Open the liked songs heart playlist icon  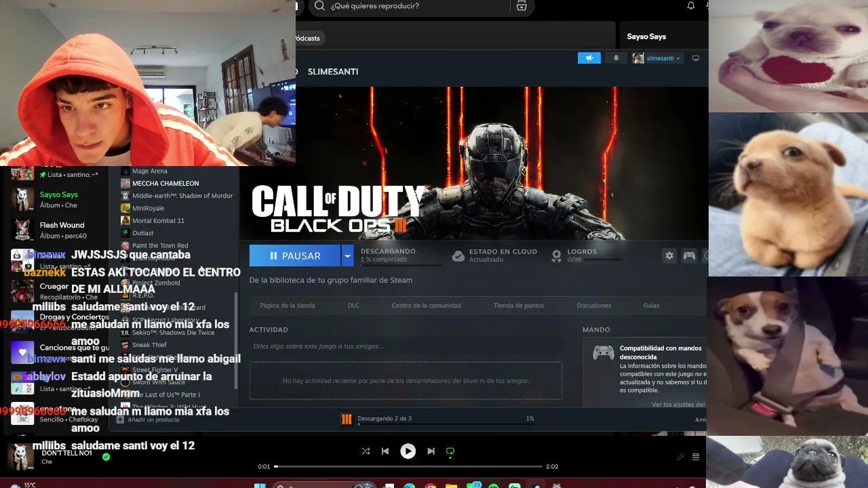(22, 352)
